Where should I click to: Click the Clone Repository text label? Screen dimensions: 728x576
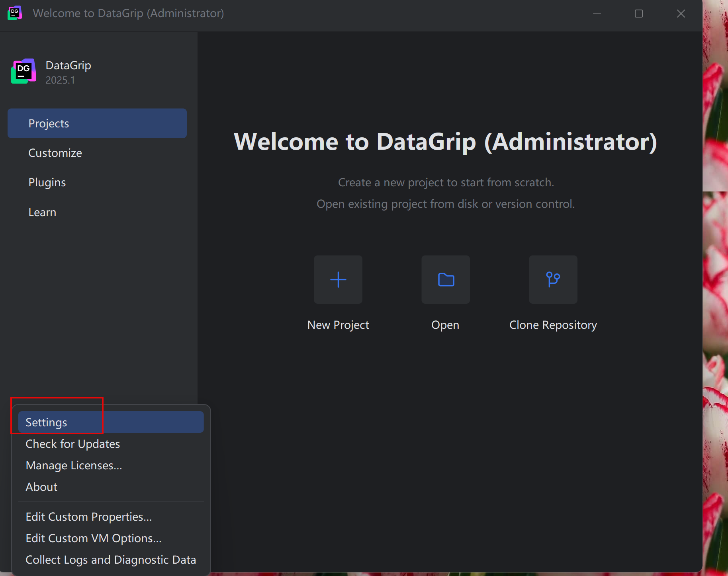553,325
